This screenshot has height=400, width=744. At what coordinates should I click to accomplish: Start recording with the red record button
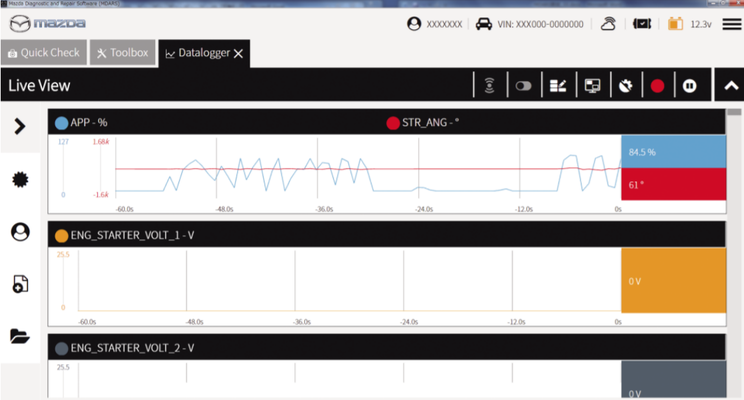[657, 86]
